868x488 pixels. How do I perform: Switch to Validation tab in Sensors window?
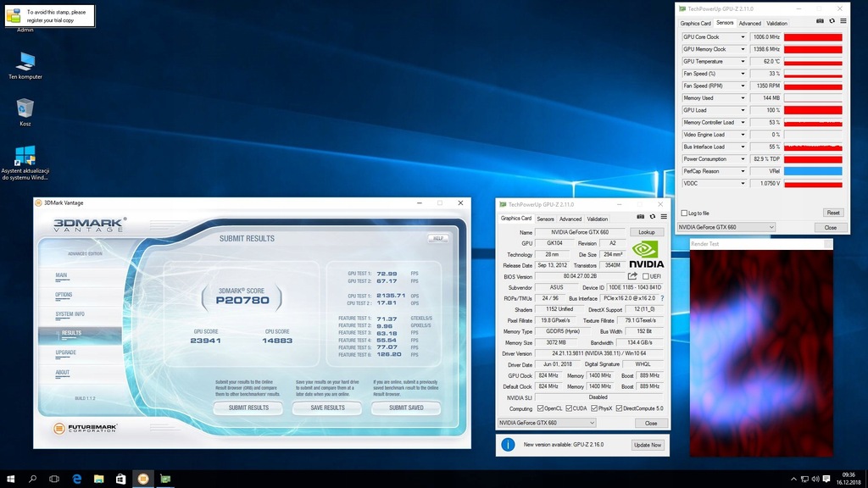(x=776, y=23)
